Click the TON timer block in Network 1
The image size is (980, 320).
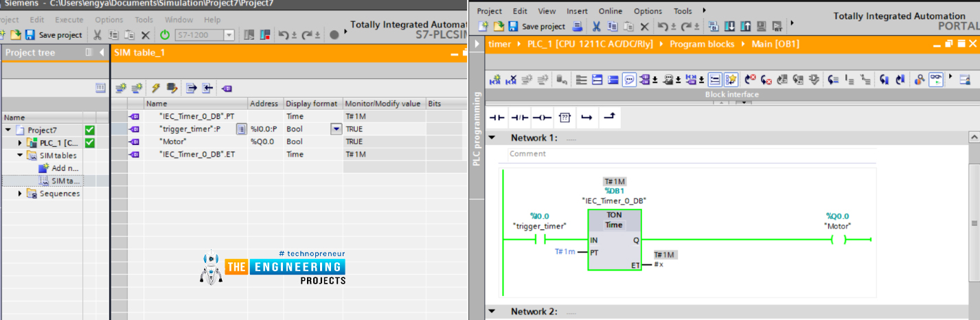(615, 240)
